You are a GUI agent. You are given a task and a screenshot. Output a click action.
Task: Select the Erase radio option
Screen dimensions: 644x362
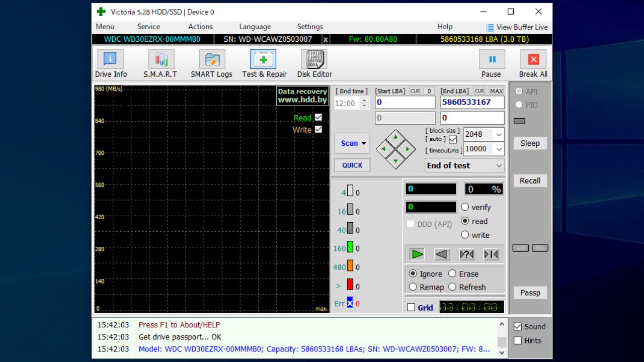(452, 274)
